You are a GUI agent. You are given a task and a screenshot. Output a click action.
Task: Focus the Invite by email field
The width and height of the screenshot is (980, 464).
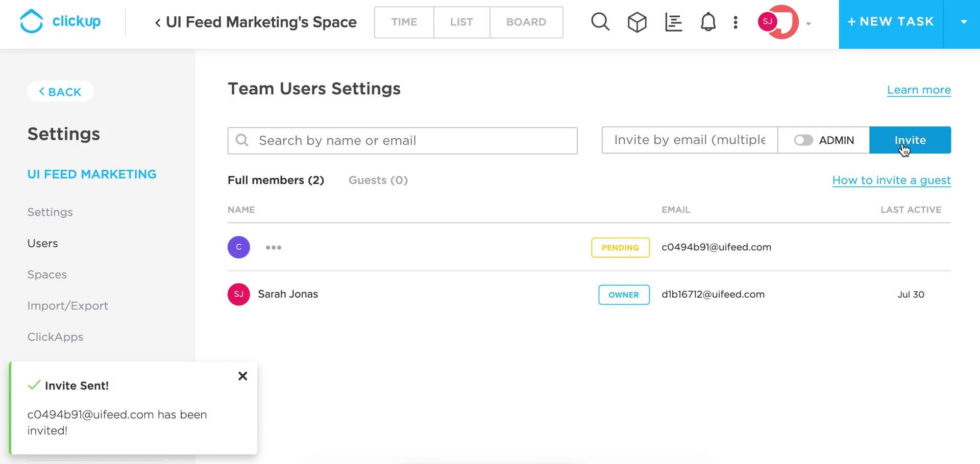click(x=690, y=140)
